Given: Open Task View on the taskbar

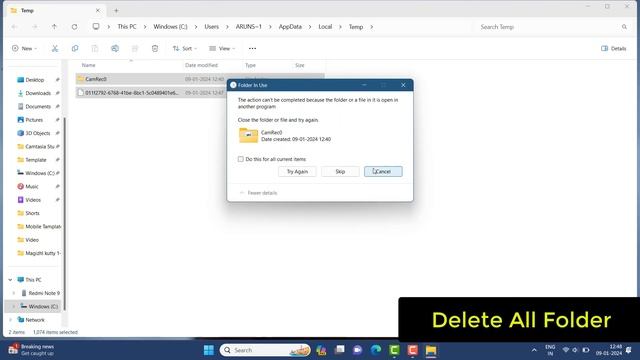Looking at the screenshot, I should tap(339, 350).
